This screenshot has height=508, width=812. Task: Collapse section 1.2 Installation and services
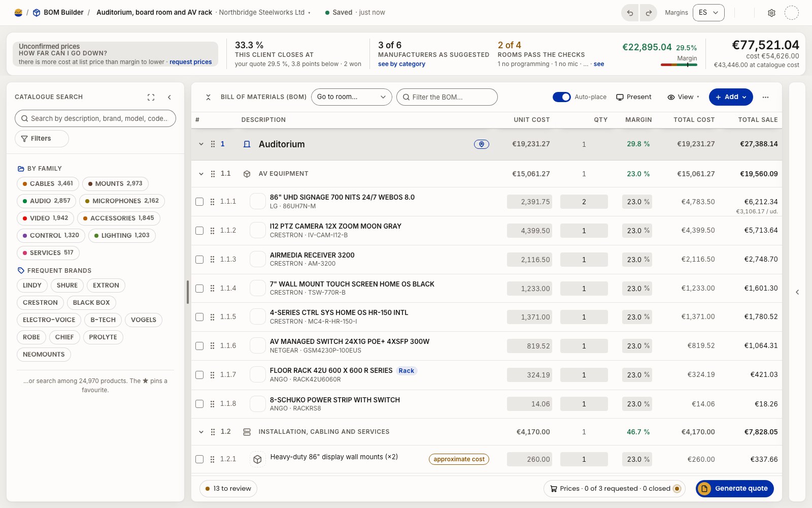point(201,432)
